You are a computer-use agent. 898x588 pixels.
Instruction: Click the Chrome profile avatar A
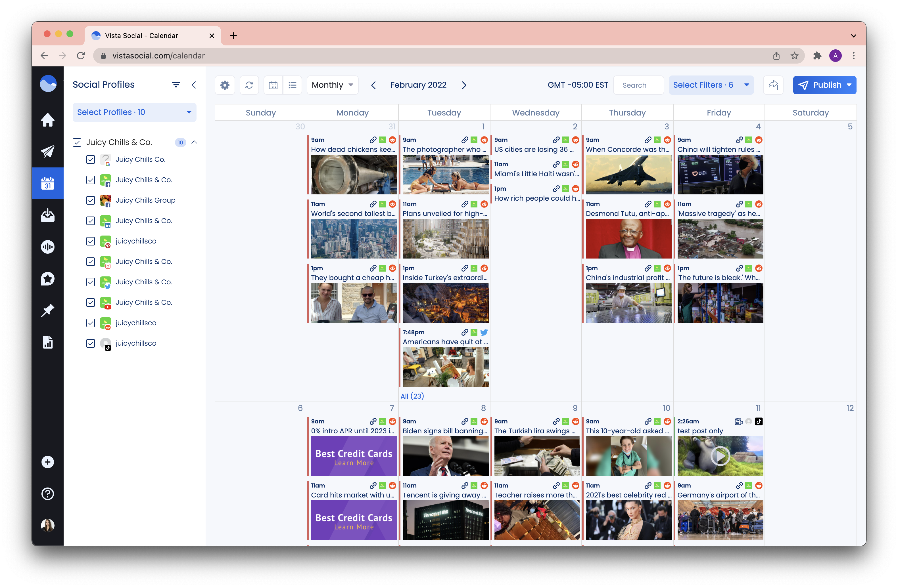(x=835, y=56)
